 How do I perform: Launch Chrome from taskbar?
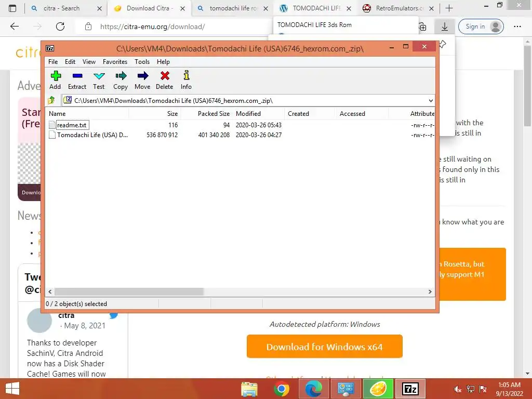[281, 389]
